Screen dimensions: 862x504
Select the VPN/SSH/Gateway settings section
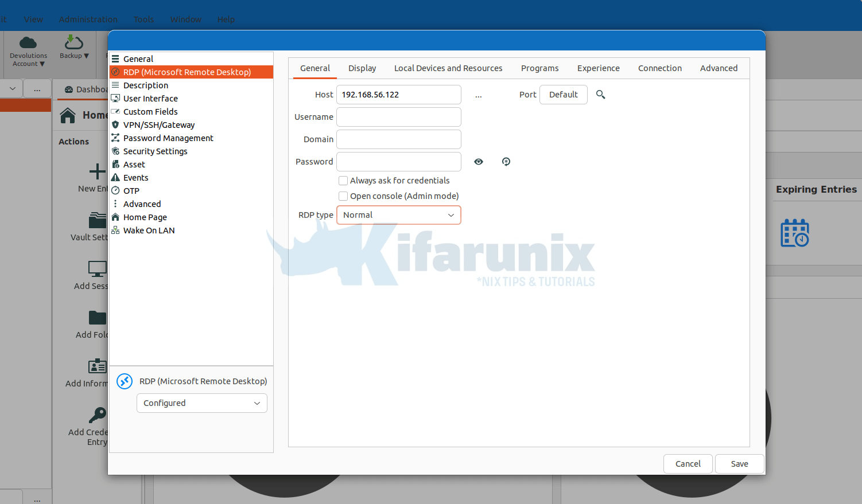click(x=158, y=124)
